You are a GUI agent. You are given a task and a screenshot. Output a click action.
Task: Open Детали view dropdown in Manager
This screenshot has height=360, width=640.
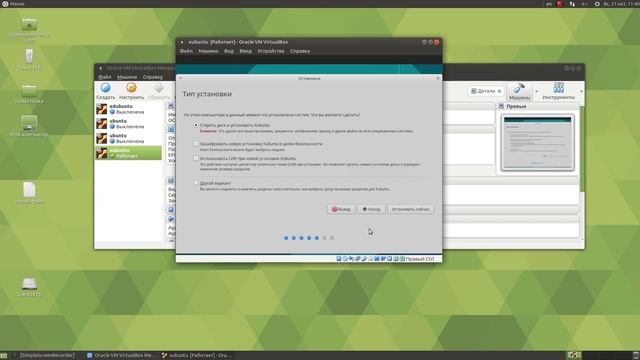(486, 91)
